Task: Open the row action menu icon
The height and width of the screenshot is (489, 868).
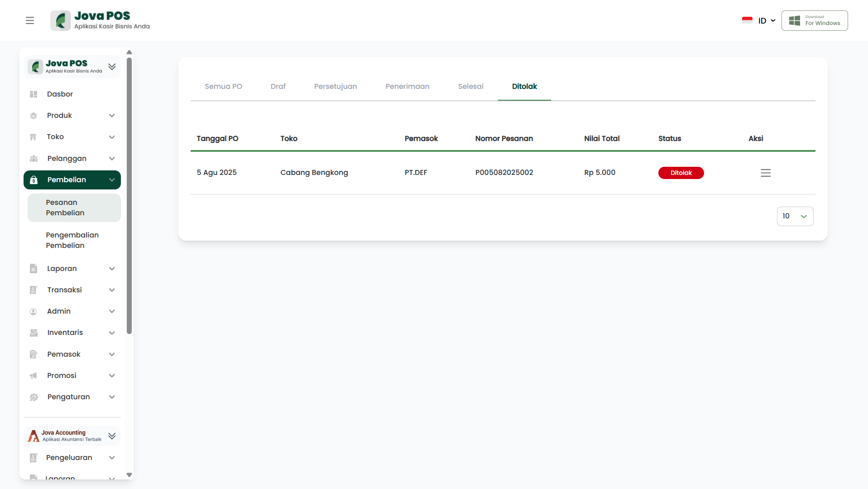Action: point(765,173)
